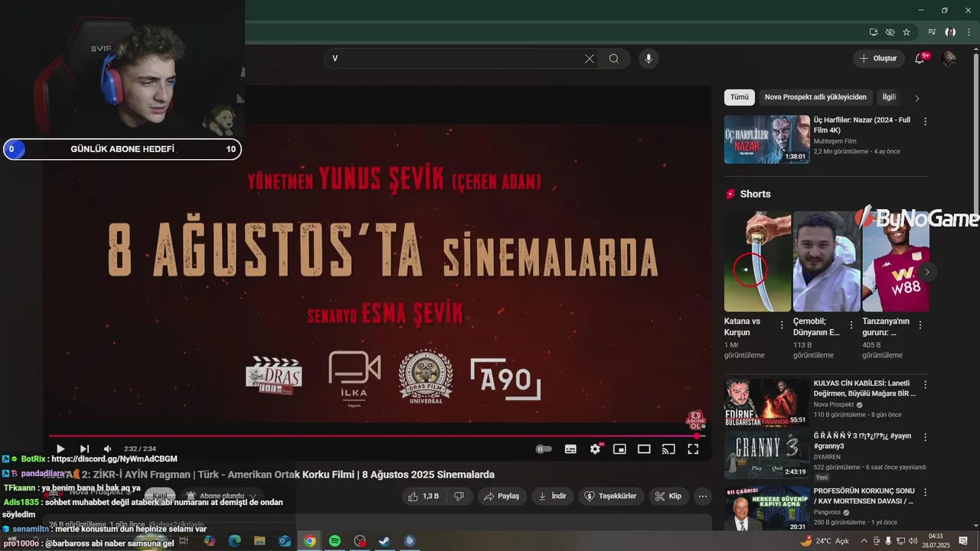The image size is (980, 551).
Task: Show the next Shorts with the arrow button
Action: [927, 272]
